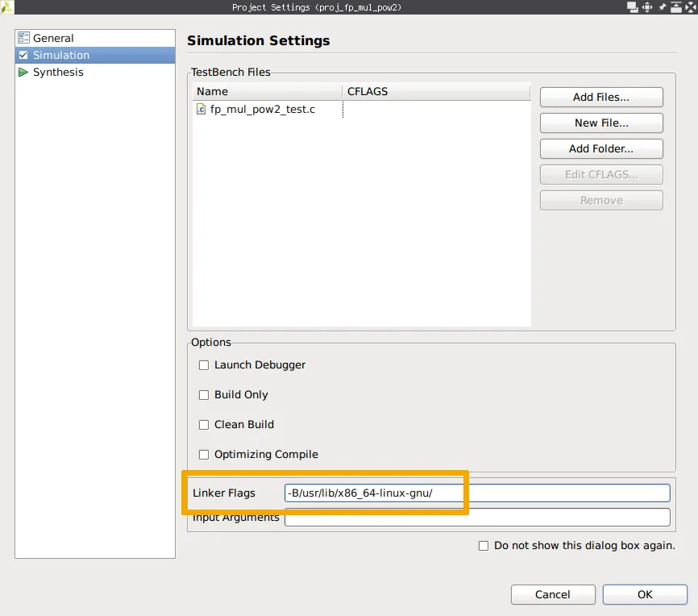Check the Clean Build checkbox

point(204,425)
